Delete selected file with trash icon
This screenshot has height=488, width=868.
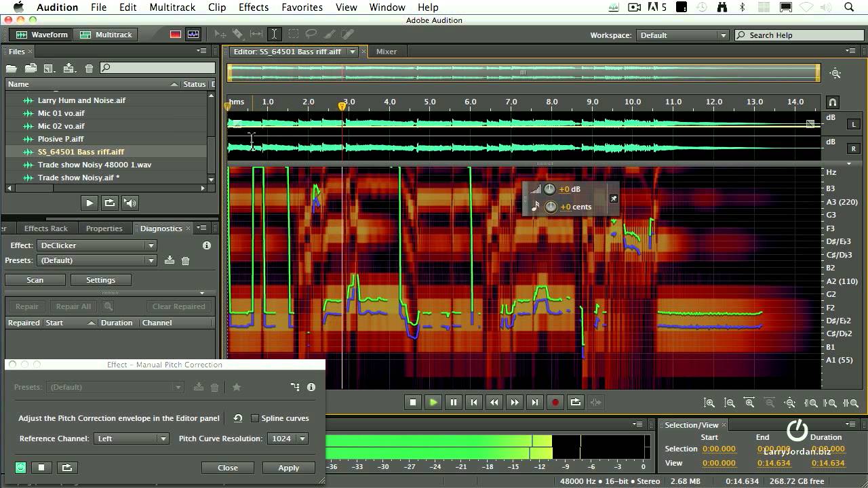89,68
